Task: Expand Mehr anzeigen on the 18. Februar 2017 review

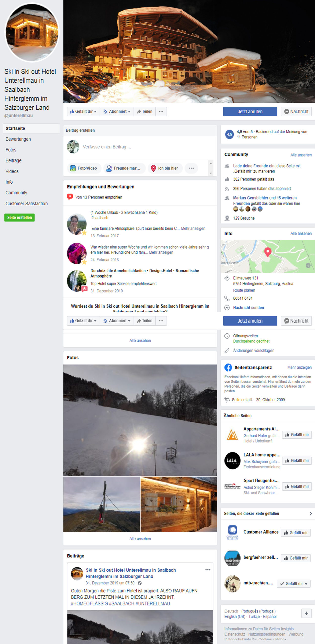Action: click(193, 228)
